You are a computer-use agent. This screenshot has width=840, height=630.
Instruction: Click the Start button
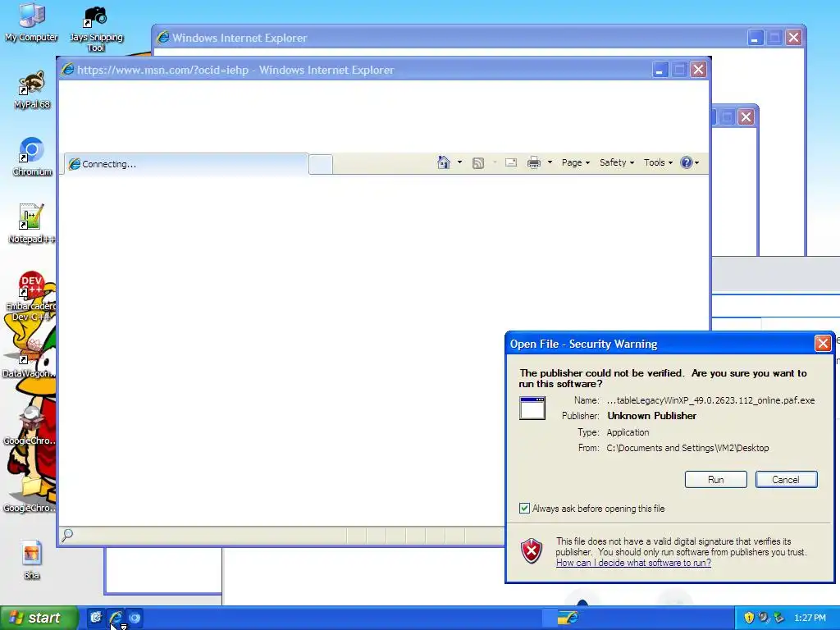[x=39, y=618]
